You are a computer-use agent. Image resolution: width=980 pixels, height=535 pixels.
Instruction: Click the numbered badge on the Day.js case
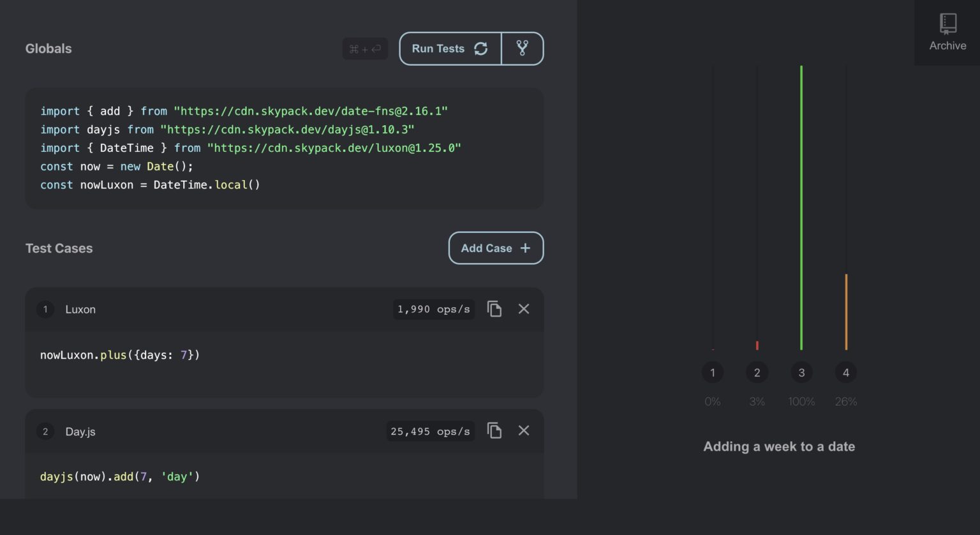coord(45,432)
